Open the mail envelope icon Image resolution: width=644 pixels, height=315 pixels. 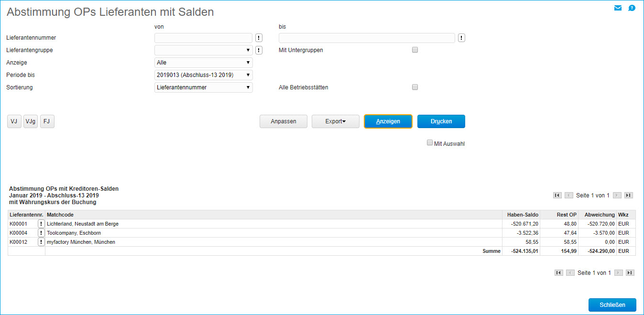tap(618, 8)
